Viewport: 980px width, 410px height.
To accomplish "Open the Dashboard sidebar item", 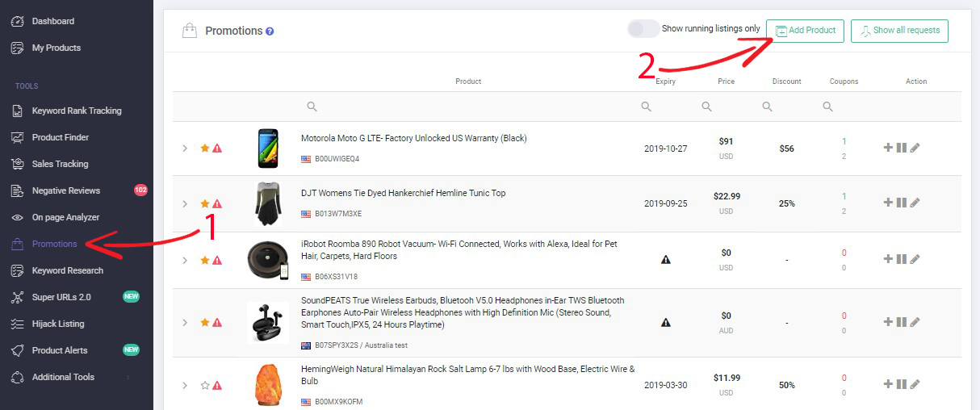I will [x=53, y=21].
